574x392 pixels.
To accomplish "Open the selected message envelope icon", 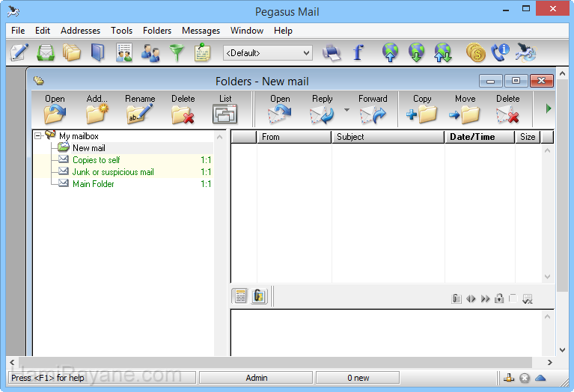I will coord(280,109).
